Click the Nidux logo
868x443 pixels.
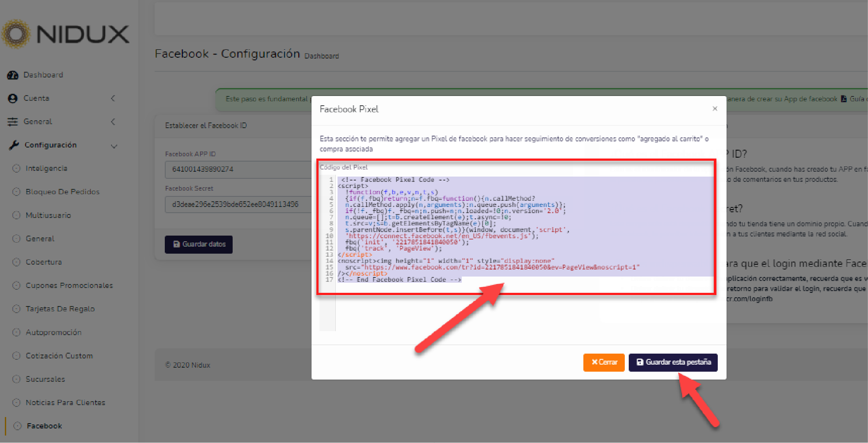(x=65, y=34)
